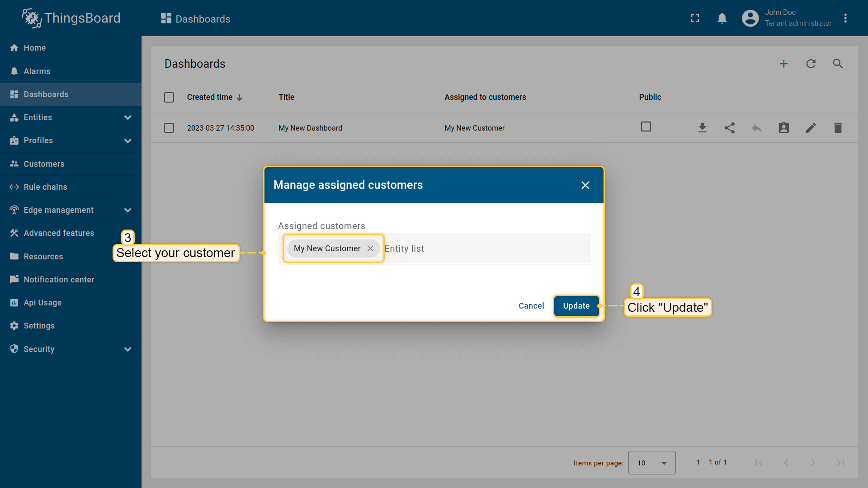The height and width of the screenshot is (488, 868).
Task: Go to Rule chains in sidebar
Action: [45, 187]
